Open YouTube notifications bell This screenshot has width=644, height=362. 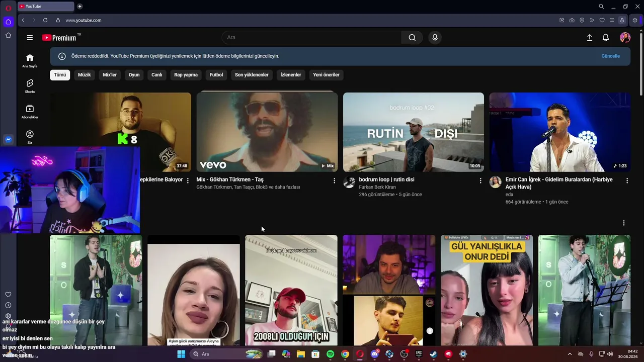[x=606, y=38]
